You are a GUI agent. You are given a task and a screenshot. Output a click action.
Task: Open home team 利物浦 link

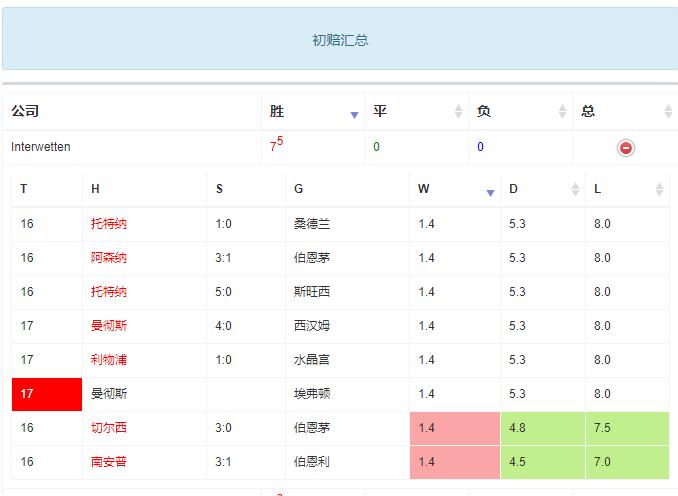point(109,359)
